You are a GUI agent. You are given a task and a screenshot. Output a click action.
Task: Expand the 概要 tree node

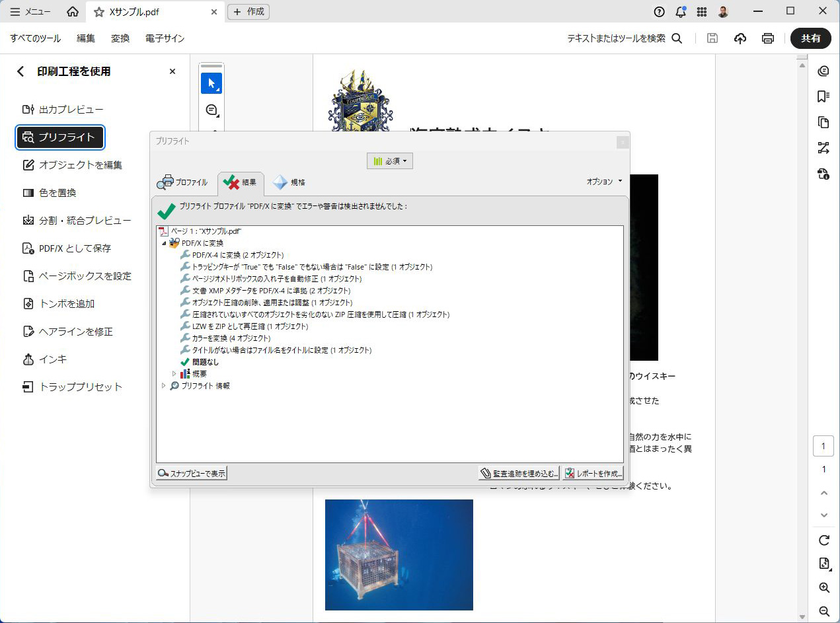click(174, 374)
